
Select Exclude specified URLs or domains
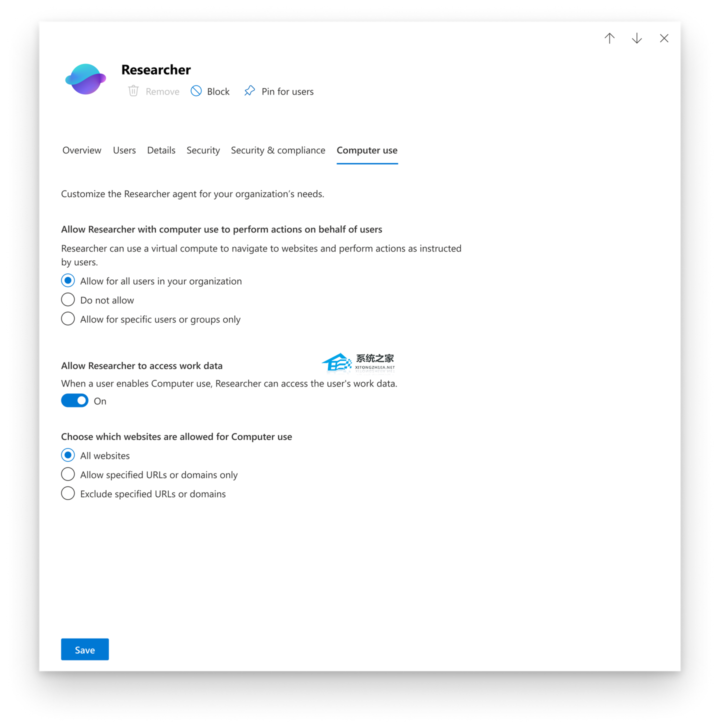click(x=68, y=494)
